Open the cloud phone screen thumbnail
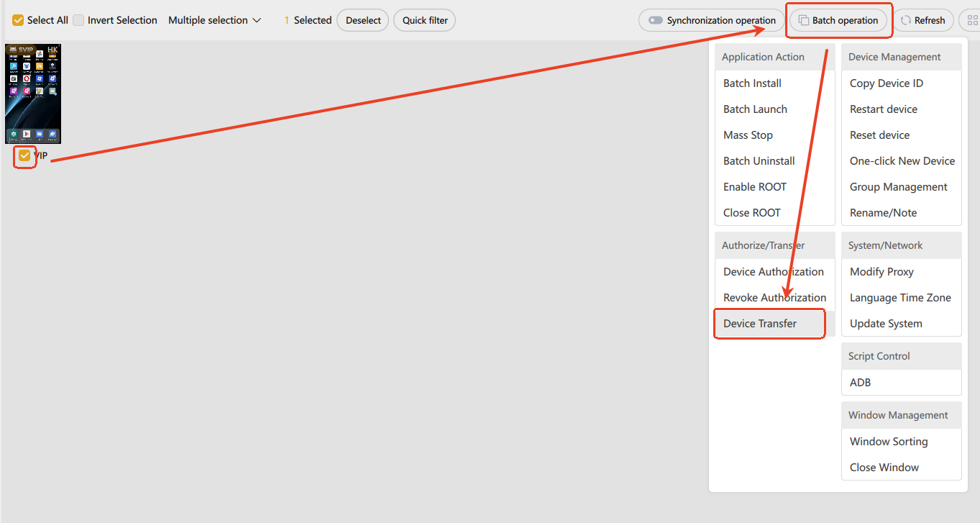This screenshot has height=523, width=980. point(33,94)
